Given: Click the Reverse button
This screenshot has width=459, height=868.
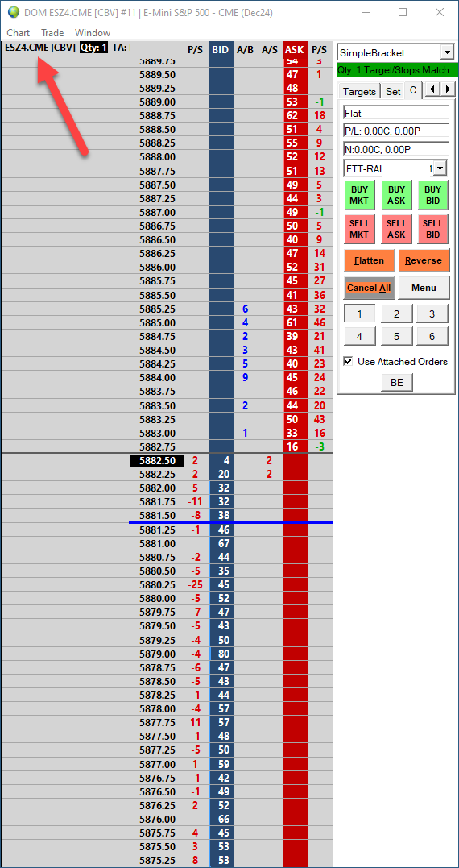Looking at the screenshot, I should pos(424,260).
